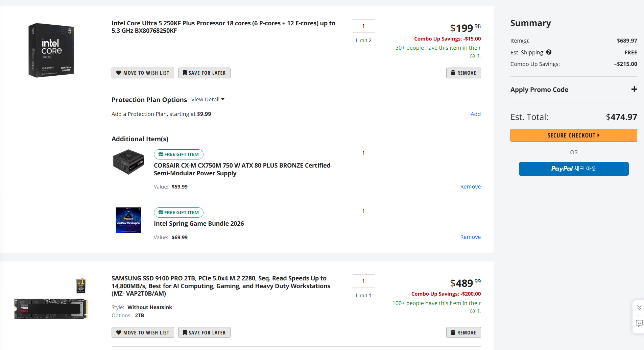Click the Item(s) $689.97 summary value

[627, 41]
